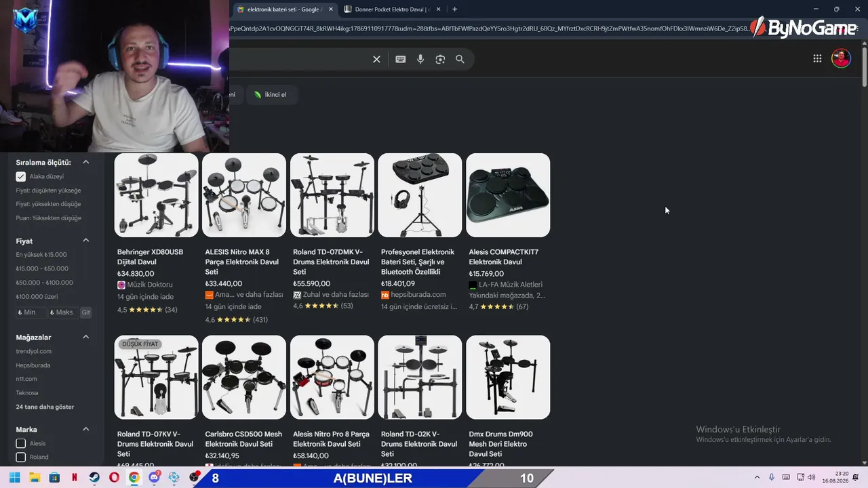
Task: Open the on-screen keyboard input tool
Action: coord(401,59)
